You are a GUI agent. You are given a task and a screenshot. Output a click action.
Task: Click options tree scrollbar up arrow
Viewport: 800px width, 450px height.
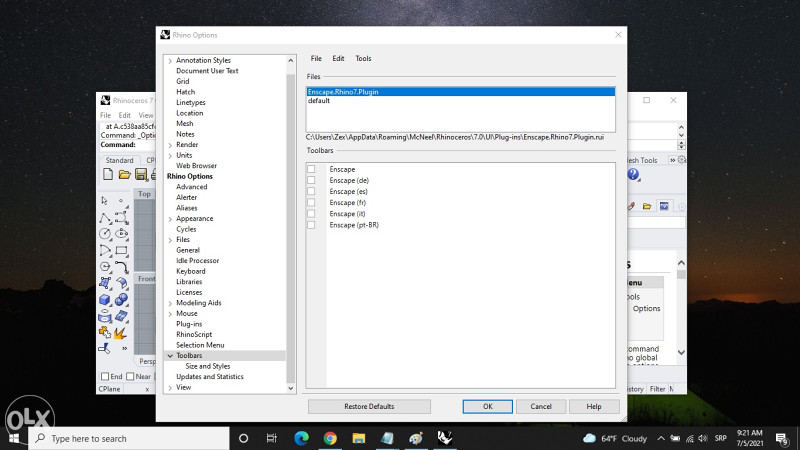[x=291, y=60]
